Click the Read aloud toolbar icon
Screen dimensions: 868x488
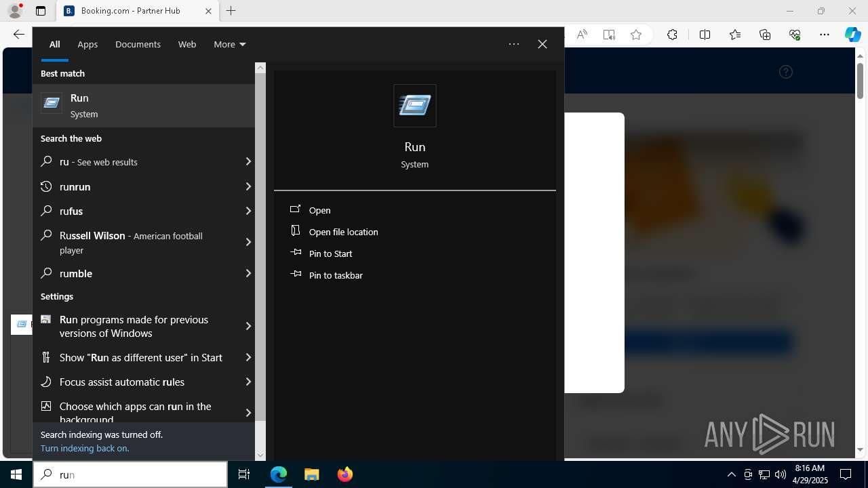pos(582,35)
